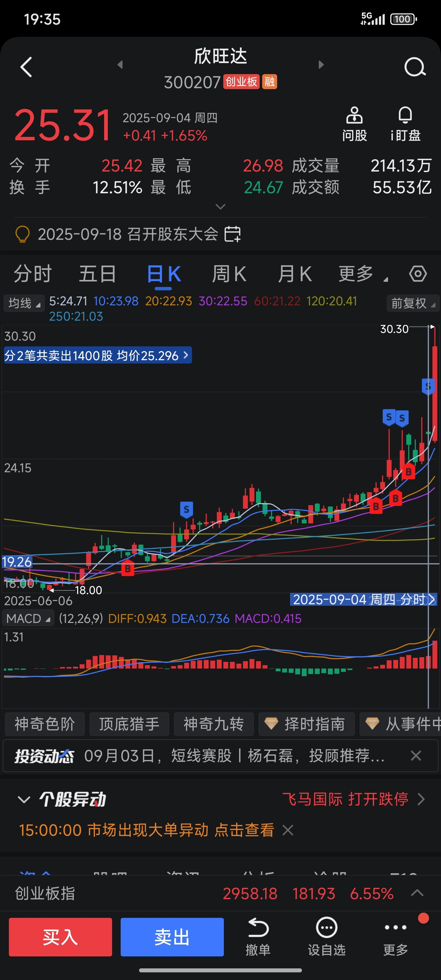Screen dimensions: 441x980
Task: Open 飞马国际 打开跌停 alert details
Action: [353, 799]
